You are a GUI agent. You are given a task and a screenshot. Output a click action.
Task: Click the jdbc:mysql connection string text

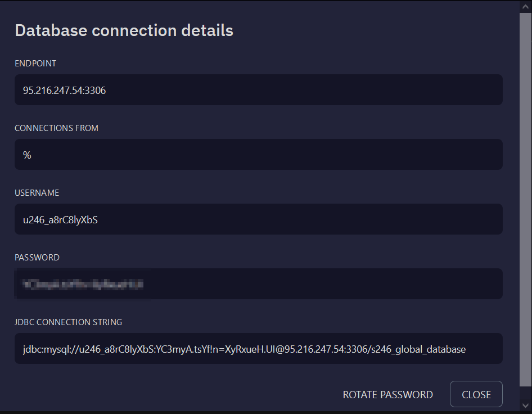coord(244,349)
